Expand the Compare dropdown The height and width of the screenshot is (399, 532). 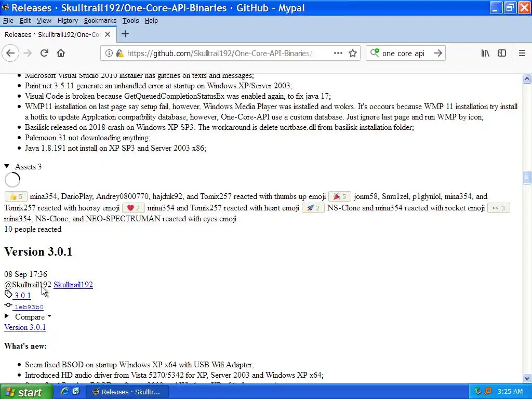28,317
